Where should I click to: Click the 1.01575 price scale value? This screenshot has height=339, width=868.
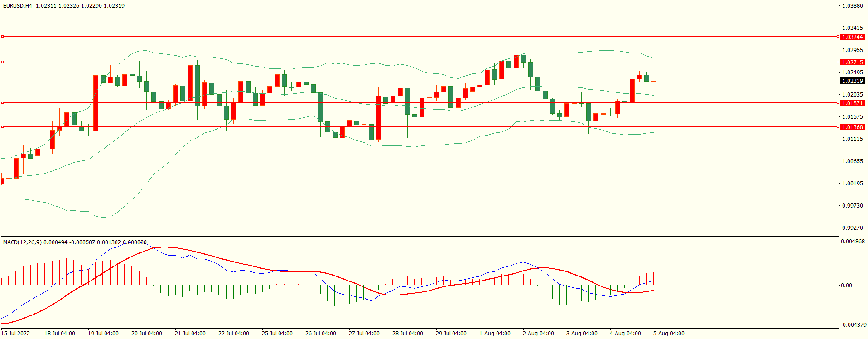[853, 117]
